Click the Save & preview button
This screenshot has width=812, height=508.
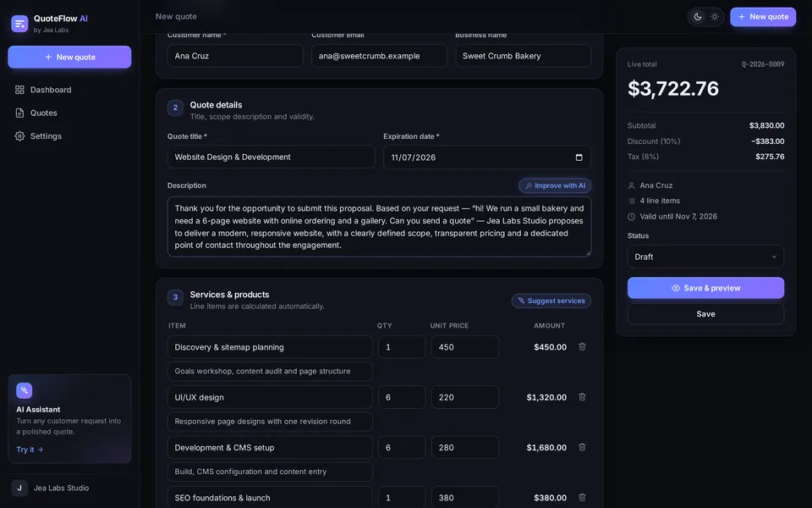[705, 288]
